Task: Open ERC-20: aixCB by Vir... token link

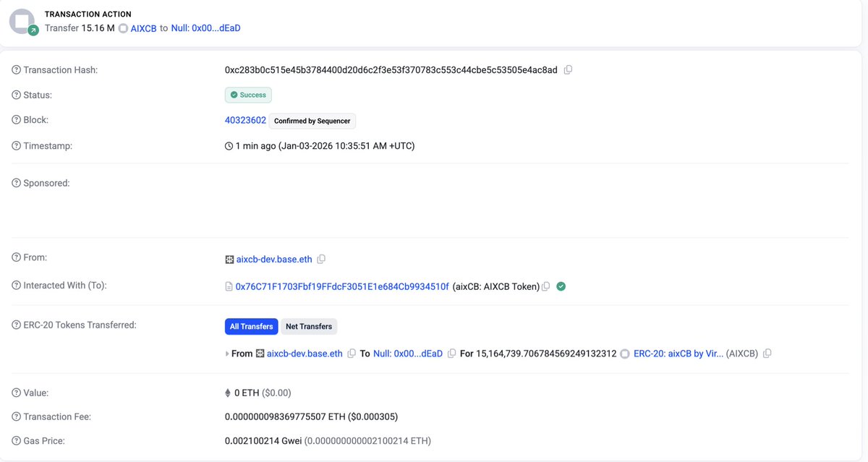Action: point(678,354)
